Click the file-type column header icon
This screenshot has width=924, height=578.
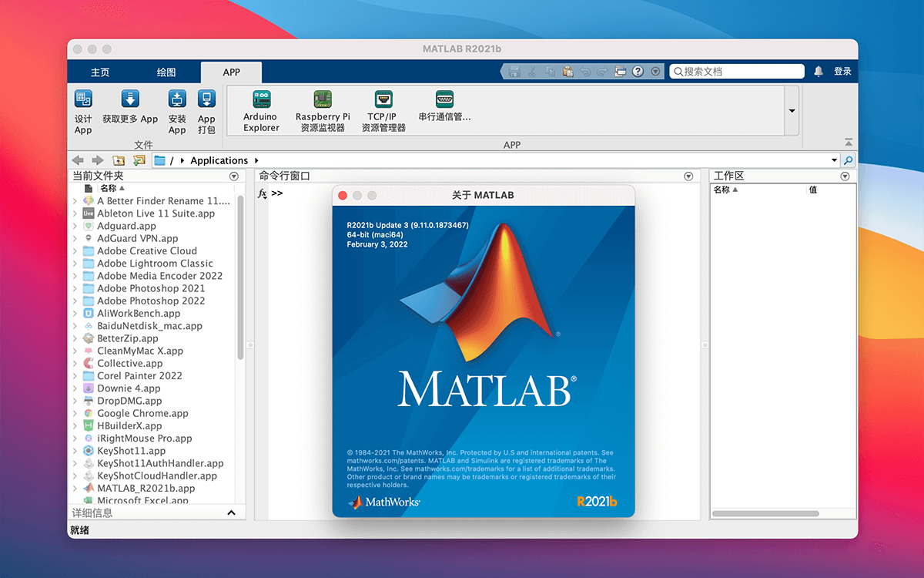(89, 188)
